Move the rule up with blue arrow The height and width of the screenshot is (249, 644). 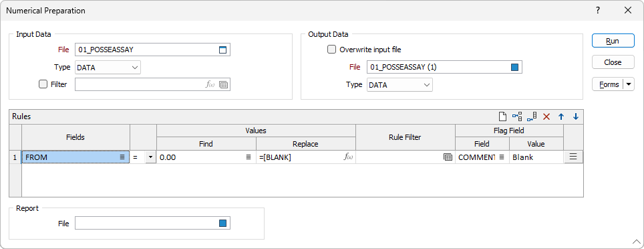[x=560, y=117]
